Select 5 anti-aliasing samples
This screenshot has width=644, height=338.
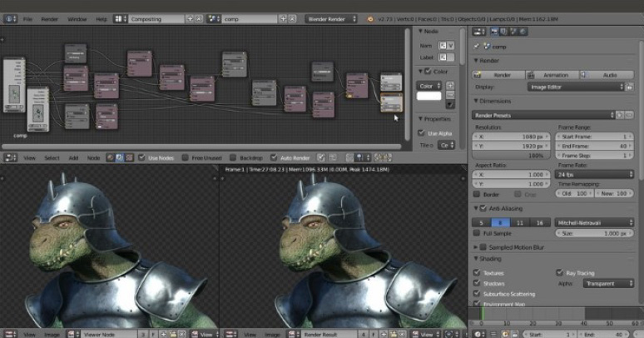click(x=482, y=222)
